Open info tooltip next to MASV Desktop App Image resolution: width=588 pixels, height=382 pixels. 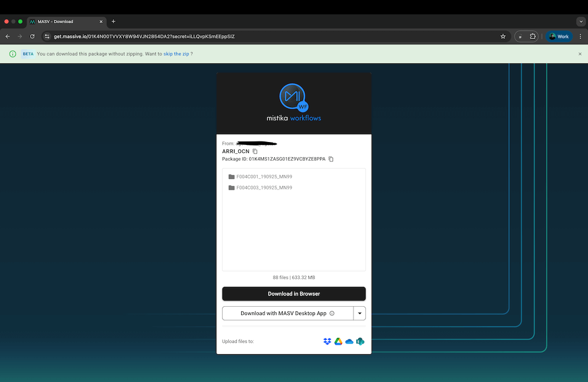(332, 313)
